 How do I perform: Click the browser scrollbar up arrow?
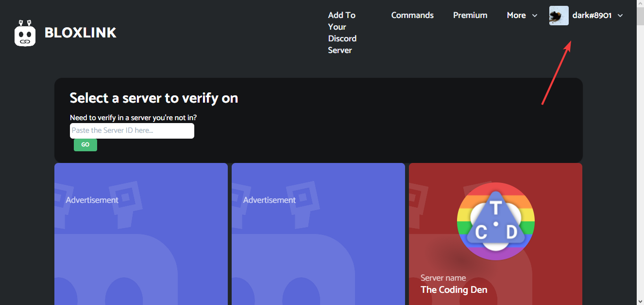click(x=640, y=4)
